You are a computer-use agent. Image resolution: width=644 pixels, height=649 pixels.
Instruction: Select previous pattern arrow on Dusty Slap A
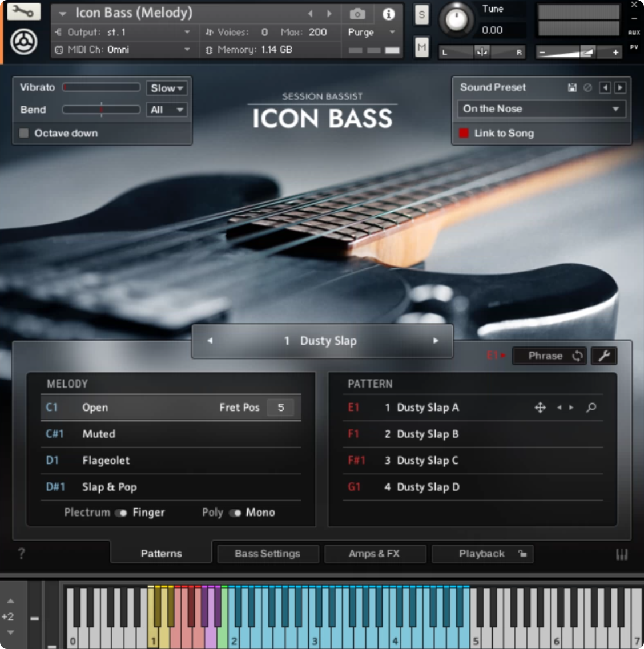click(559, 408)
